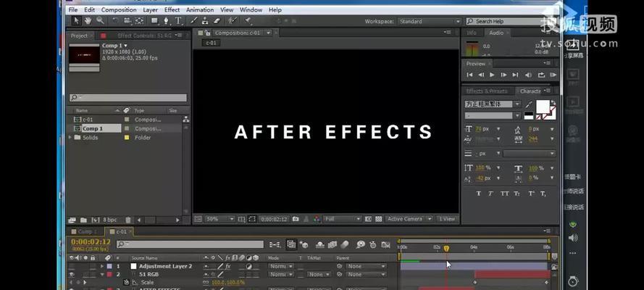Toggle All Caps text style

(x=504, y=194)
